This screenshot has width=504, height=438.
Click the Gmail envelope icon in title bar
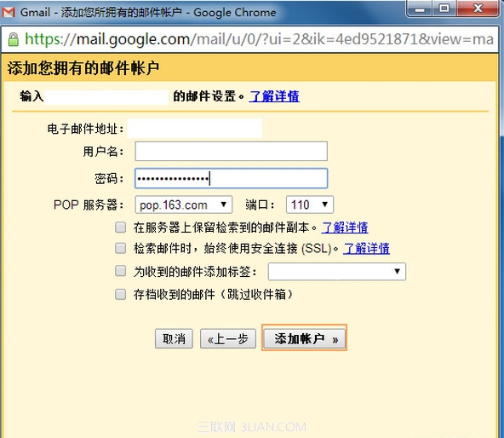pyautogui.click(x=9, y=12)
